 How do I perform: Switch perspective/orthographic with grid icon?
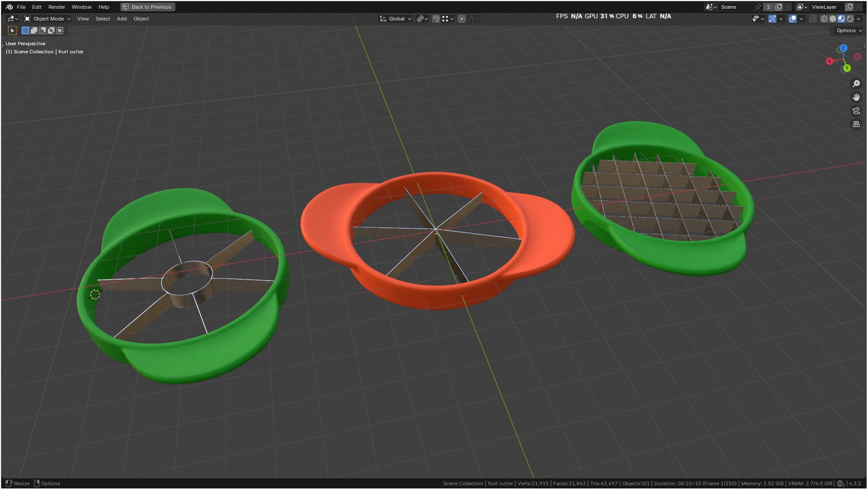coord(856,124)
